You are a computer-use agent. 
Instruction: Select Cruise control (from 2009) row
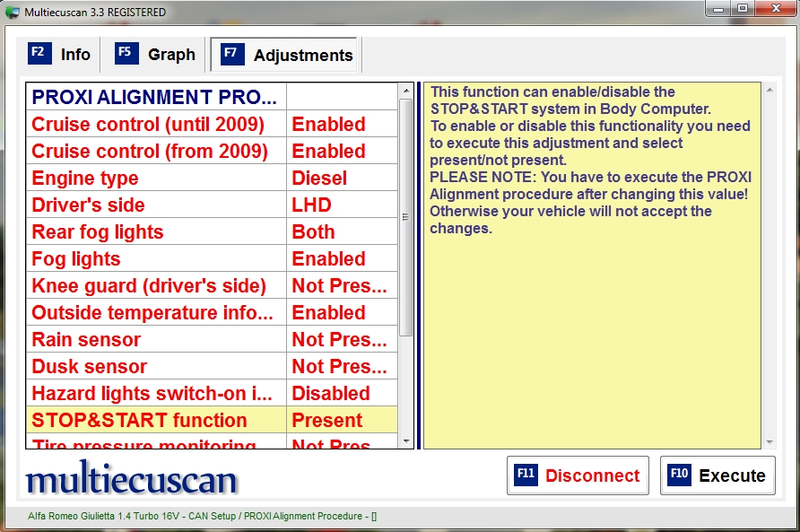click(x=212, y=151)
